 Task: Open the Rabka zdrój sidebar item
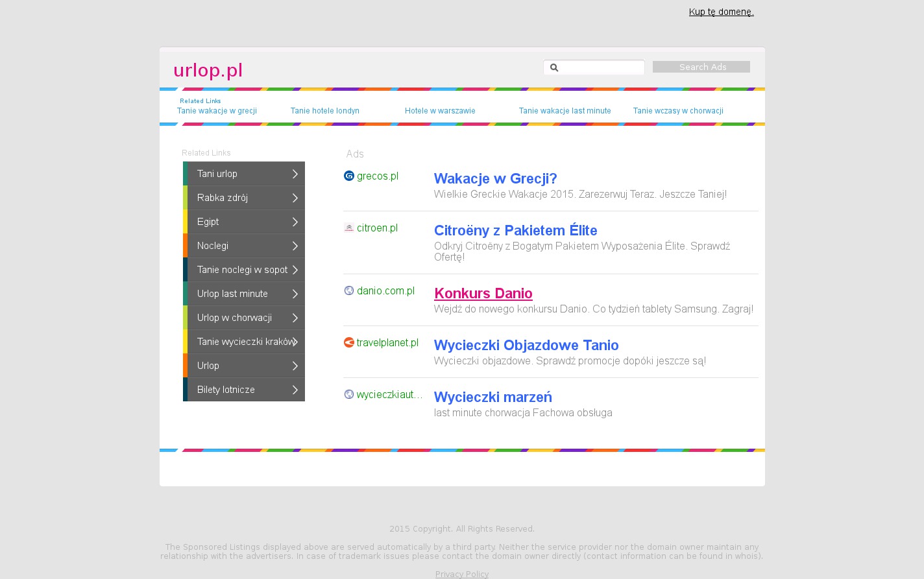click(223, 198)
